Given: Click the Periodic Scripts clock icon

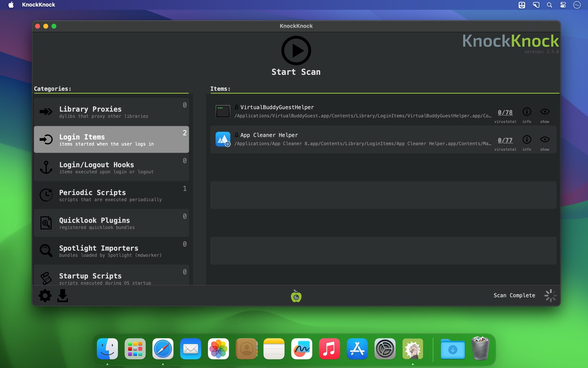Looking at the screenshot, I should [46, 195].
